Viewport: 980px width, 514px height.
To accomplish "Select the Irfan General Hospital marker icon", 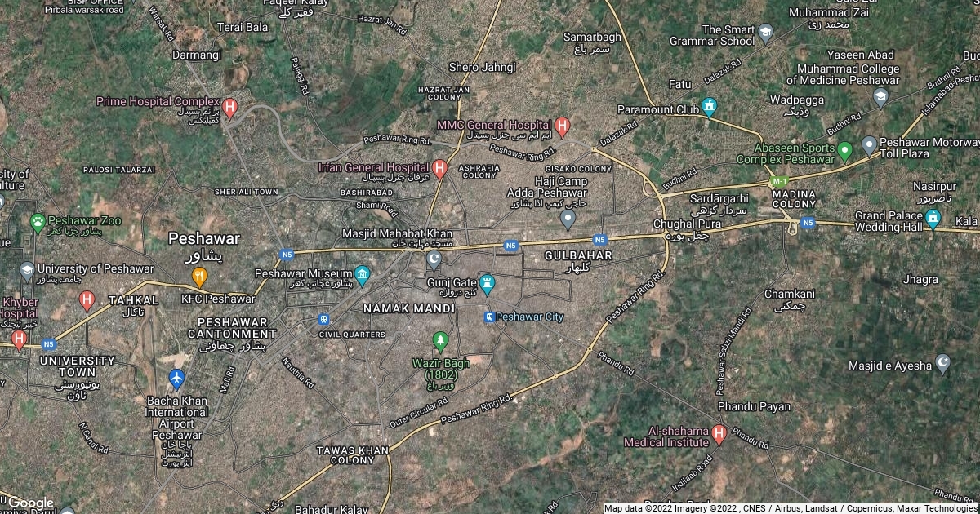I will click(439, 170).
